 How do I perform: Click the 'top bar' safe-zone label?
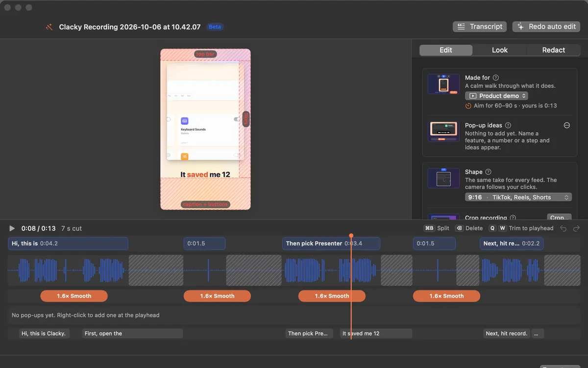click(206, 54)
